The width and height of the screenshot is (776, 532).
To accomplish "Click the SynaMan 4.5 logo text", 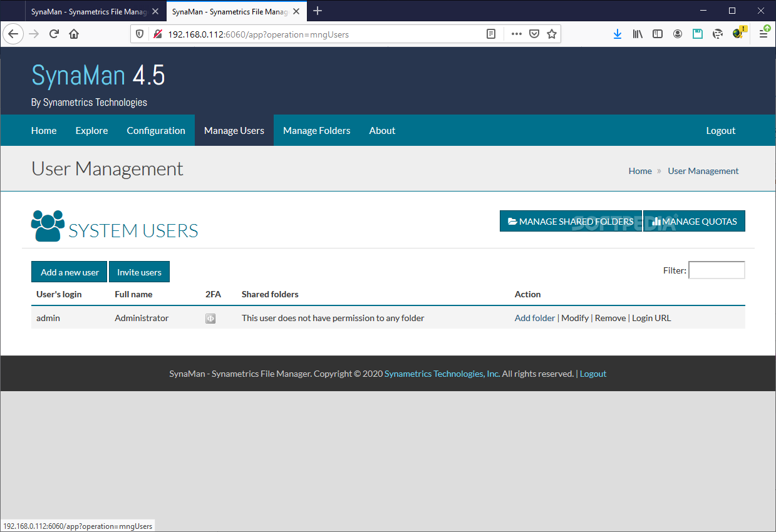I will point(98,75).
